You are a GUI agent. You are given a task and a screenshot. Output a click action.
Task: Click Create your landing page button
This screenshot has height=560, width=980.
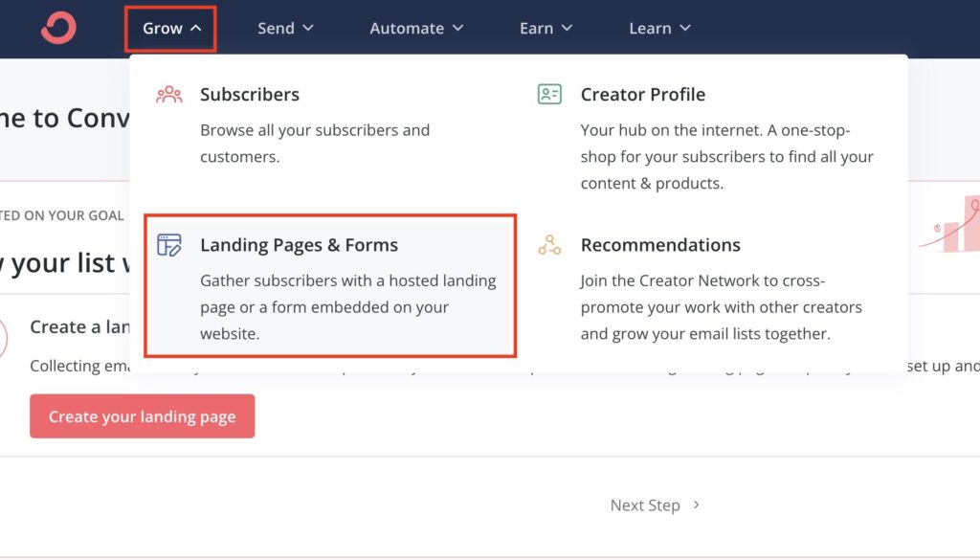pos(143,416)
